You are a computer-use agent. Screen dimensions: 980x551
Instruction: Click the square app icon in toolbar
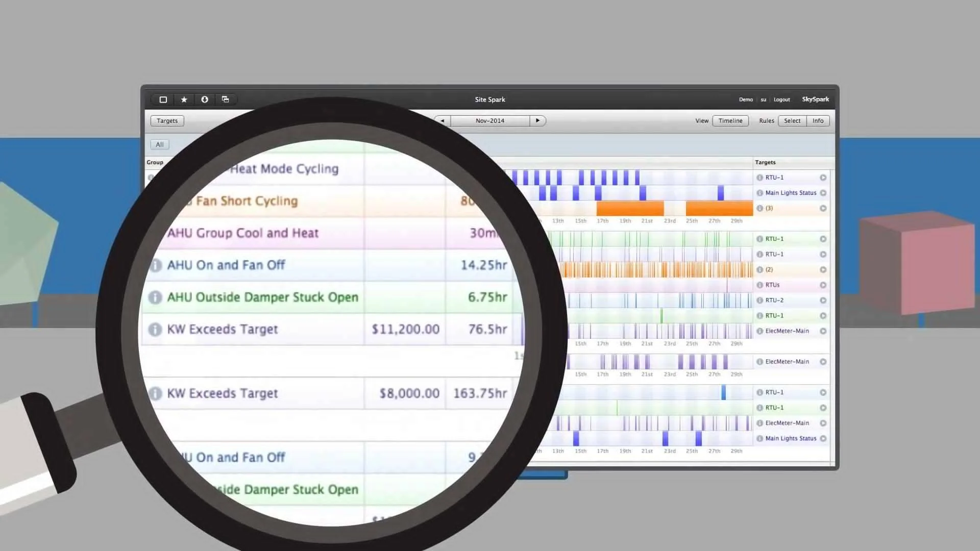[163, 99]
